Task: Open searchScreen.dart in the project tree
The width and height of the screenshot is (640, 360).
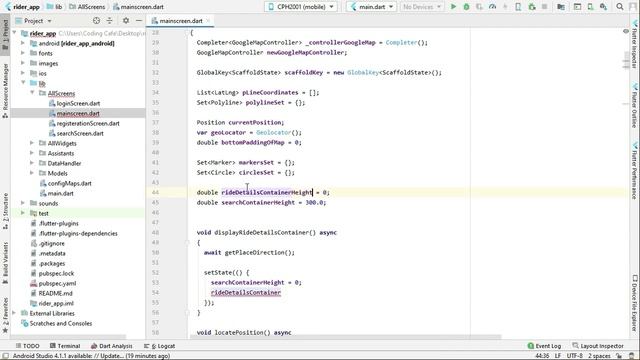Action: 80,133
